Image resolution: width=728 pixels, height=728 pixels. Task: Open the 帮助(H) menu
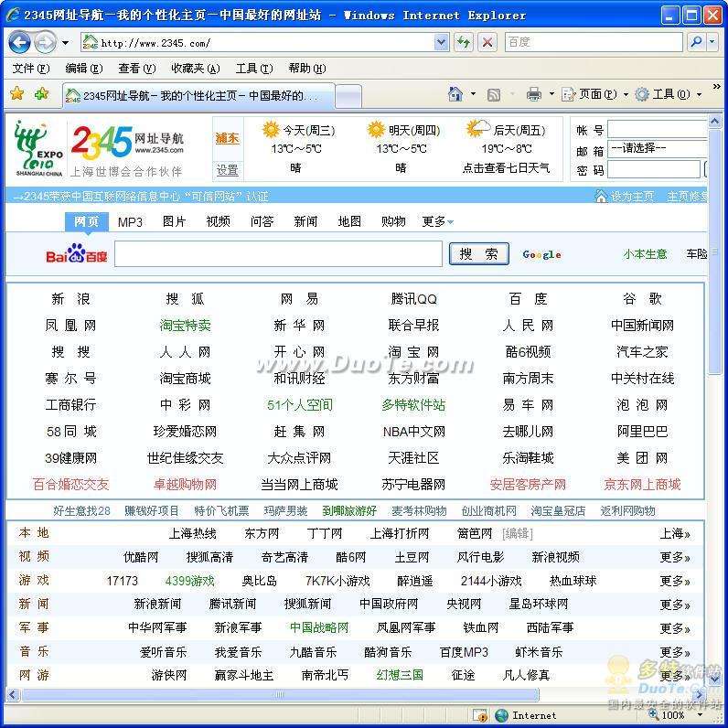[307, 69]
